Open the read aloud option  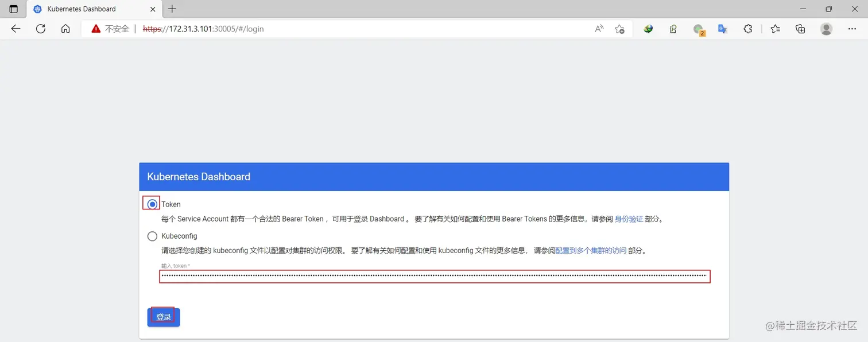pos(599,29)
